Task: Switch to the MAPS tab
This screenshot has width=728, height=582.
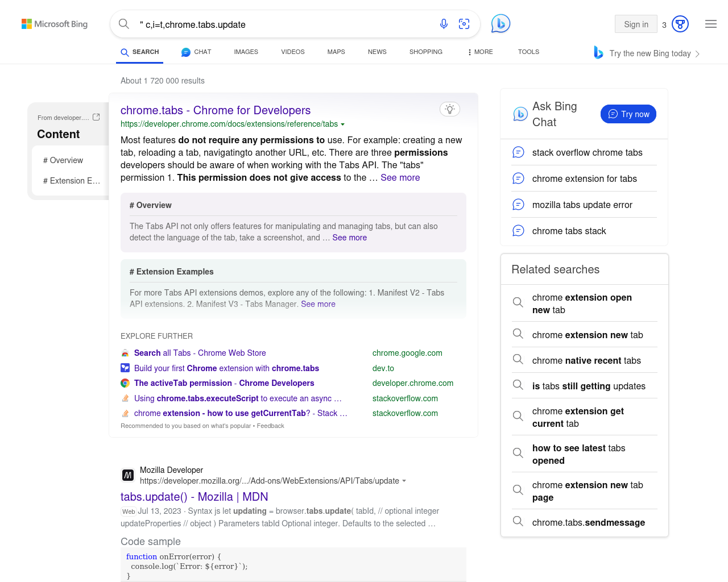Action: click(x=336, y=52)
